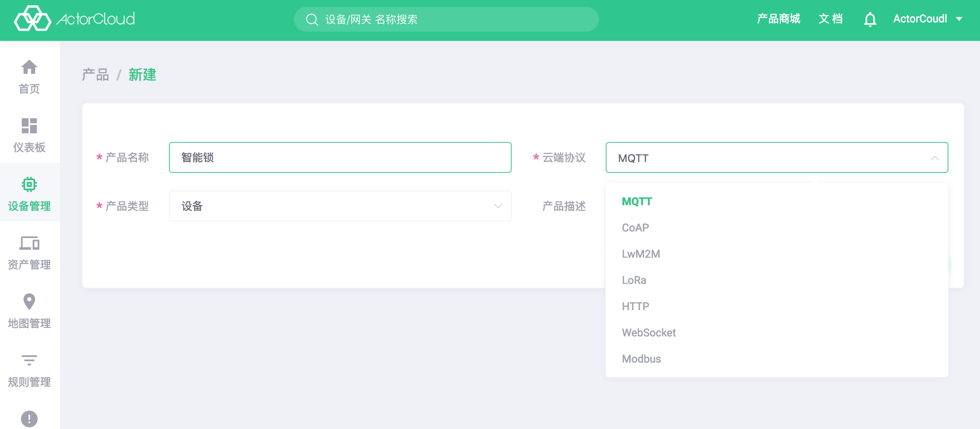Open the ActorCoudl account menu arrow
The image size is (980, 429).
(x=960, y=19)
